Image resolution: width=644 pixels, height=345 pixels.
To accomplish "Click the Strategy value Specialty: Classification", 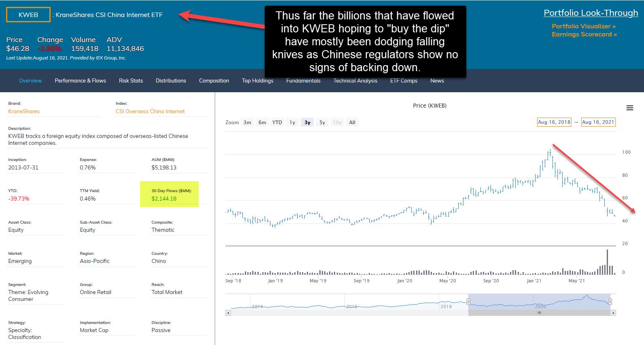I will pyautogui.click(x=25, y=334).
